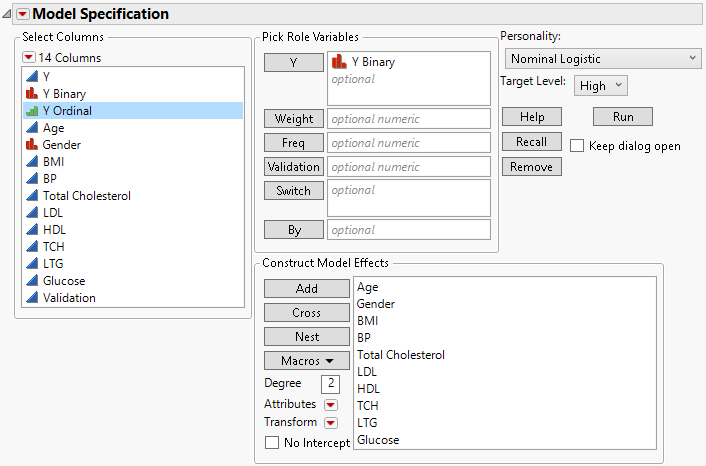Click the red triangle next to Model Specification
The height and width of the screenshot is (466, 706).
pyautogui.click(x=23, y=14)
